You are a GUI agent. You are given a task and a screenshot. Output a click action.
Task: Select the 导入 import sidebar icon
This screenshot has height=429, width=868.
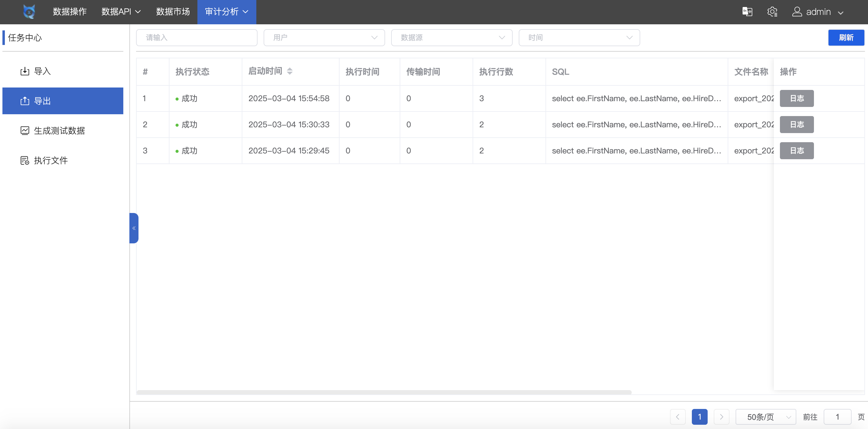[x=25, y=71]
